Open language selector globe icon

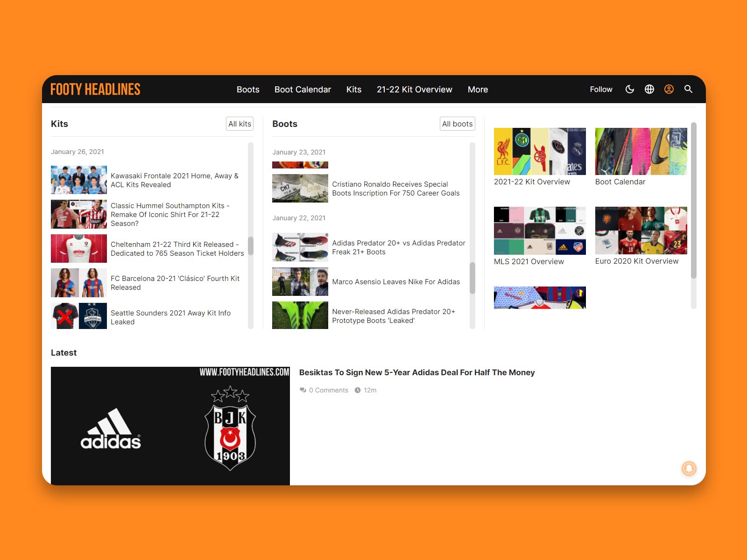(649, 89)
